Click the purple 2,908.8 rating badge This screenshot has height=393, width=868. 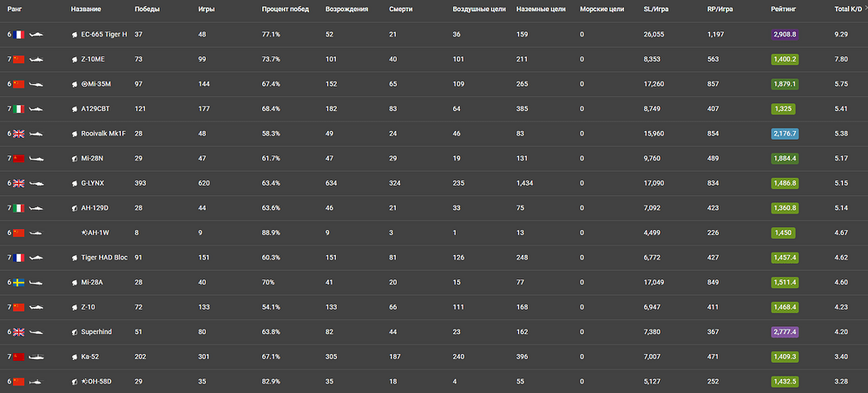tap(785, 35)
